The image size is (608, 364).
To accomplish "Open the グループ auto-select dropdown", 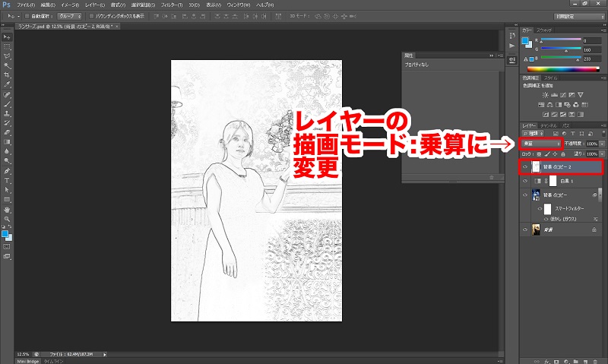I will tap(69, 16).
